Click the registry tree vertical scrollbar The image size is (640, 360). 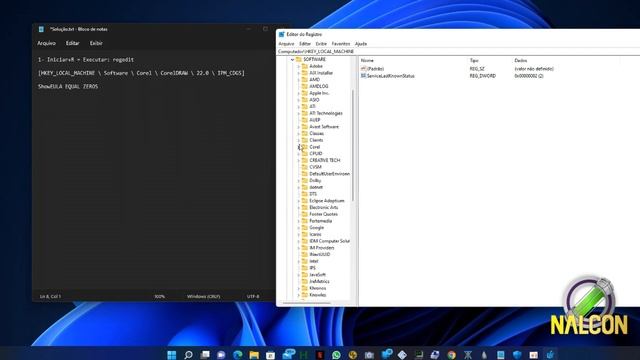(353, 145)
